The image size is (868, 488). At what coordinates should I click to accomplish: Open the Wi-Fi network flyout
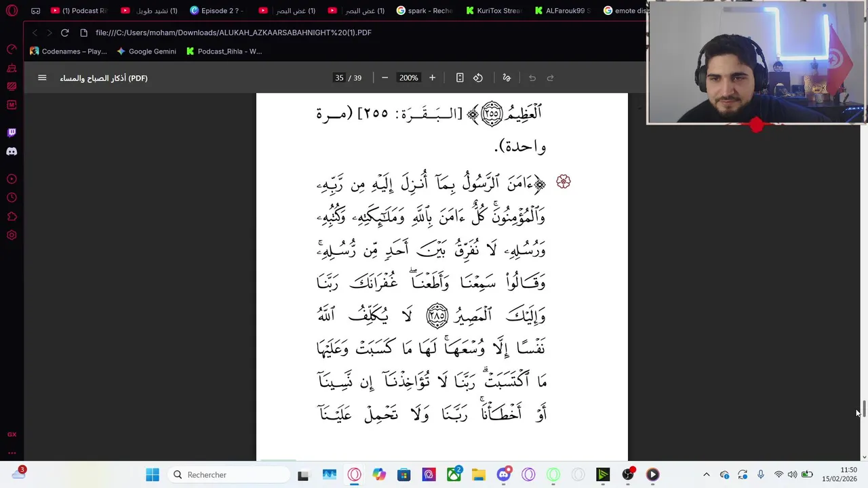click(x=778, y=475)
